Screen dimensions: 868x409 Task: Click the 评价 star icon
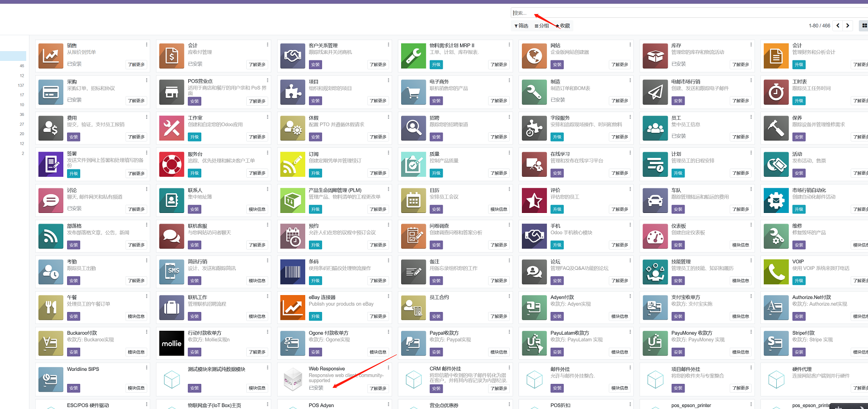click(534, 201)
